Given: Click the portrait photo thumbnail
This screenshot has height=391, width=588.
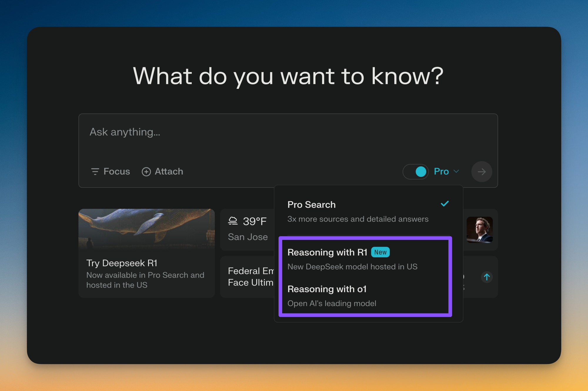Looking at the screenshot, I should [480, 230].
